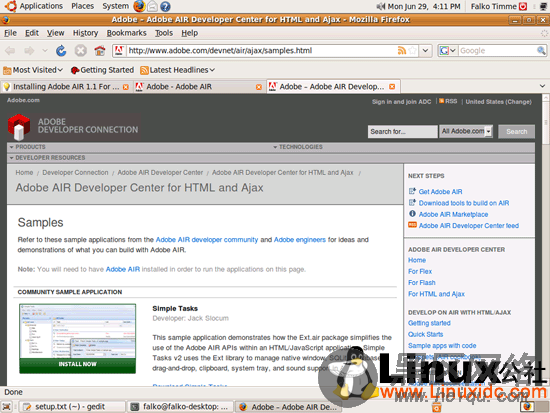Open the list all tabs arrow
This screenshot has width=550, height=413.
[x=542, y=86]
